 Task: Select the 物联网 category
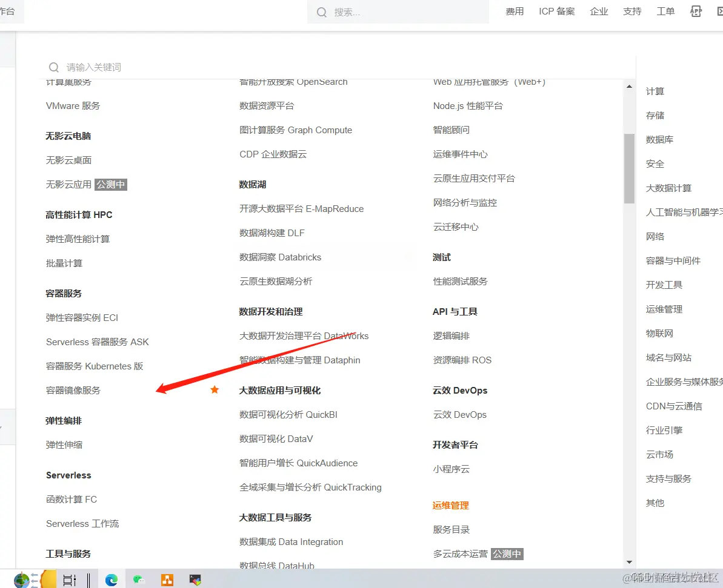point(660,333)
